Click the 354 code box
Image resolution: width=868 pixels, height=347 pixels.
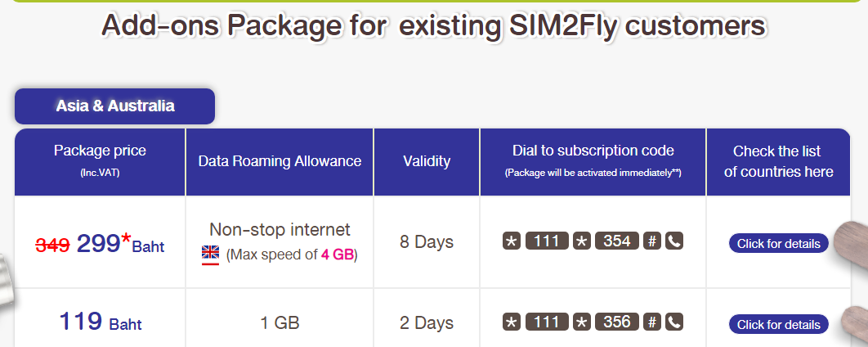click(617, 241)
